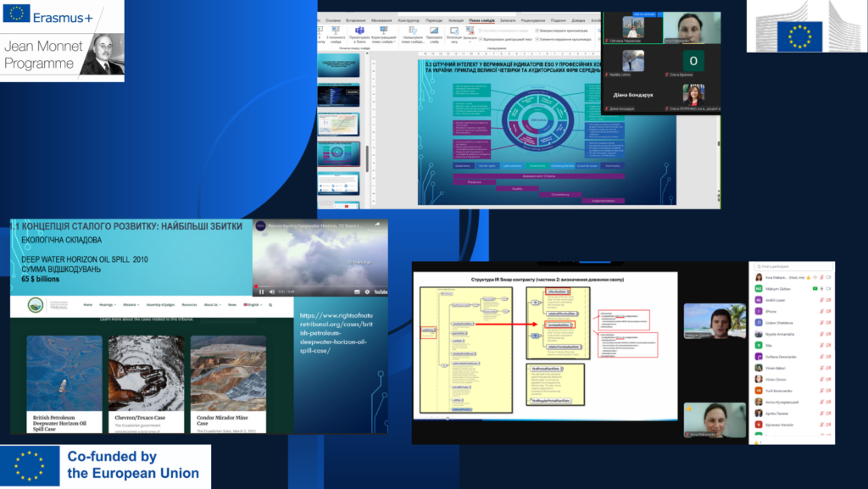868x489 pixels.
Task: Click the Ask to unmute button
Action: (644, 14)
